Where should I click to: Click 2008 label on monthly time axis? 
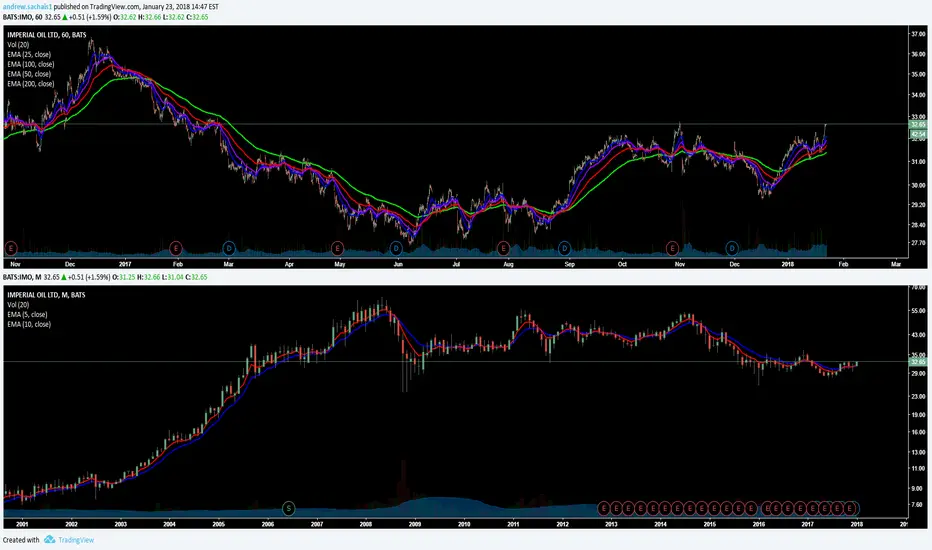click(x=366, y=524)
